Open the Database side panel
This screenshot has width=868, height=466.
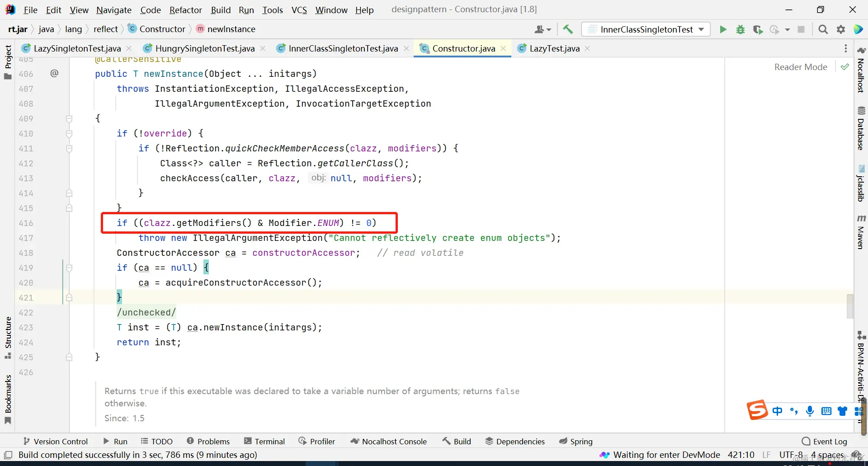[861, 128]
